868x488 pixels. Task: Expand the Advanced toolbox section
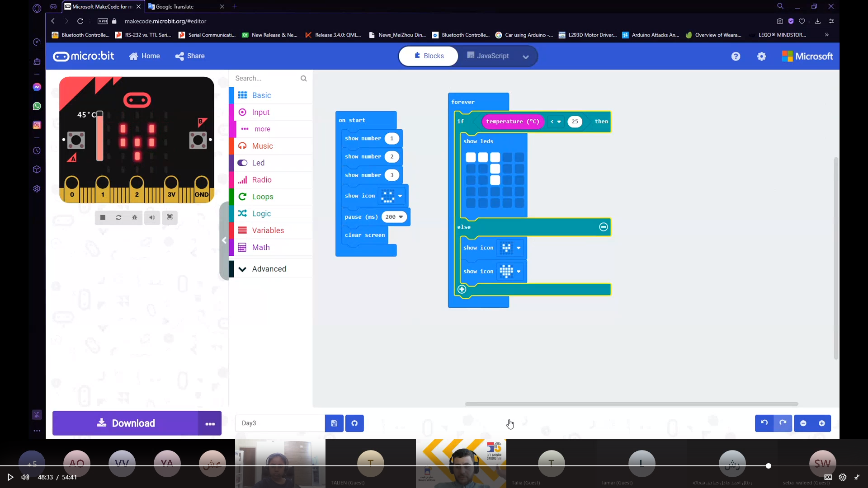coord(270,269)
